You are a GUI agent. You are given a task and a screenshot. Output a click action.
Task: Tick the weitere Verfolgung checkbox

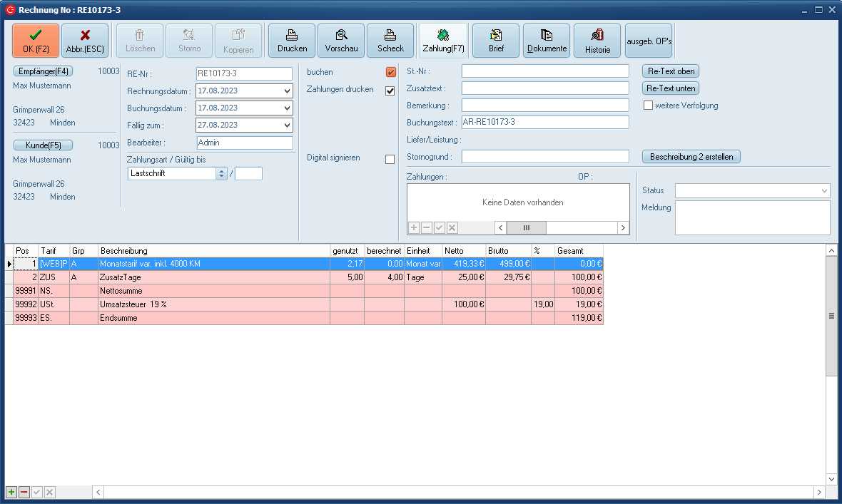pos(649,106)
